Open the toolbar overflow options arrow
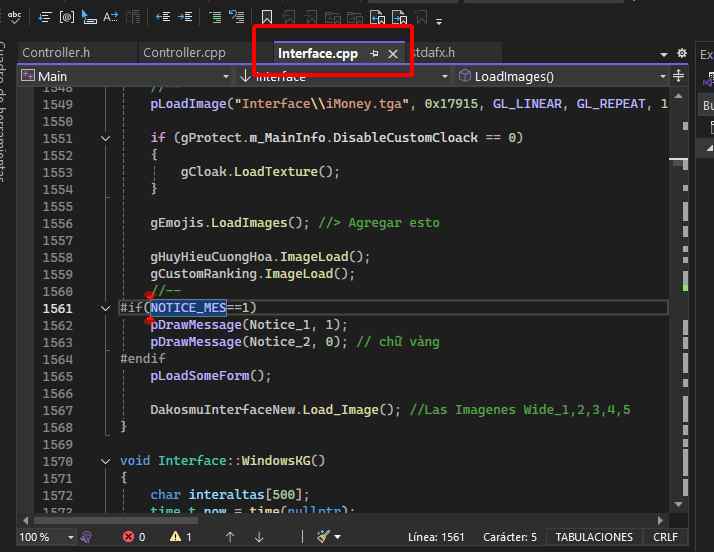The image size is (714, 552). click(439, 21)
